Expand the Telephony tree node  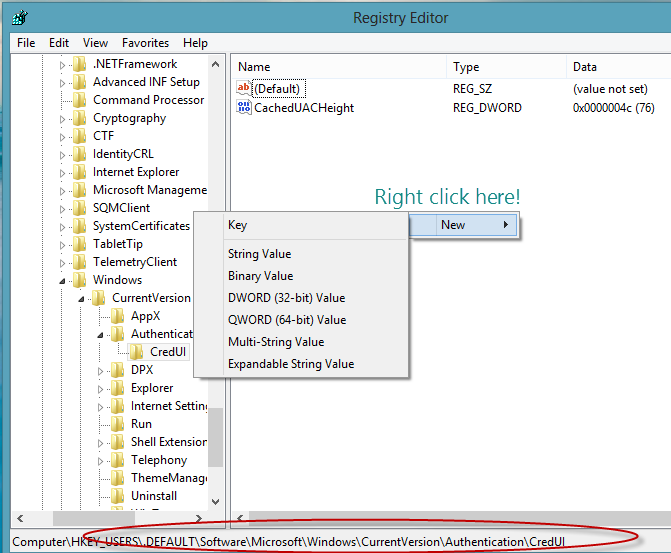pyautogui.click(x=100, y=461)
